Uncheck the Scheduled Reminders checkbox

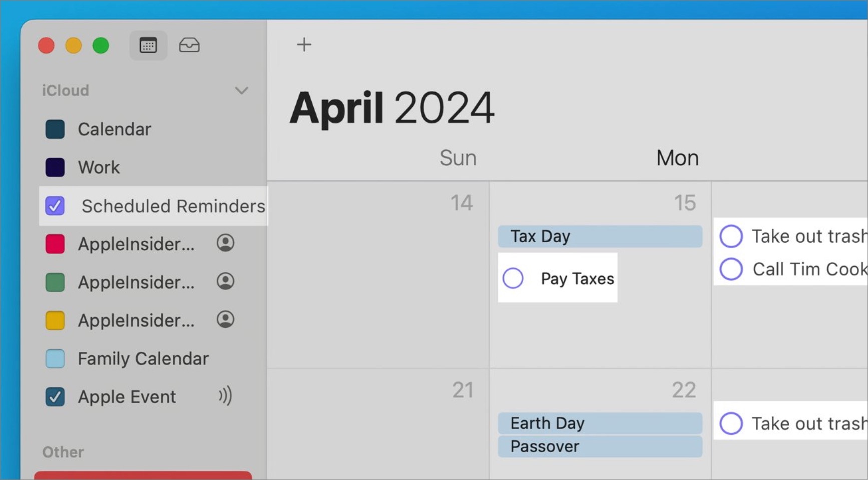click(55, 206)
